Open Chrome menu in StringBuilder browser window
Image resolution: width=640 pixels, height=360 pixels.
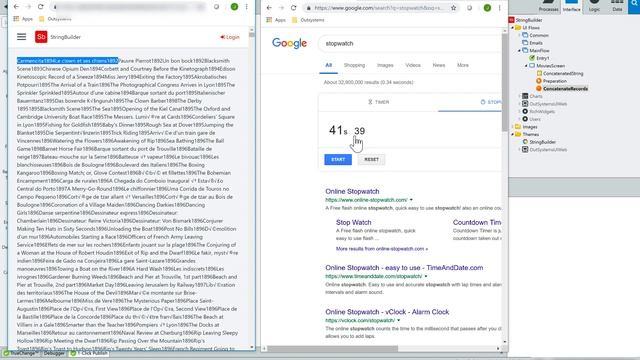point(247,7)
